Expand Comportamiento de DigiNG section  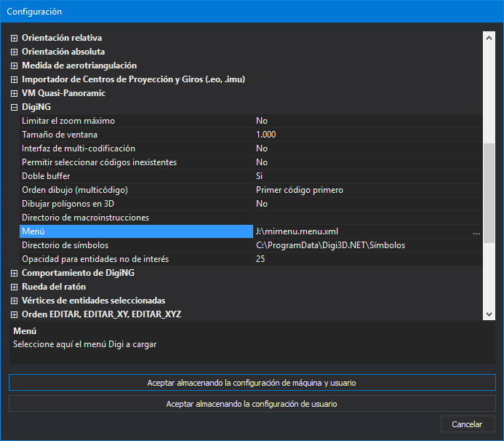pos(14,273)
